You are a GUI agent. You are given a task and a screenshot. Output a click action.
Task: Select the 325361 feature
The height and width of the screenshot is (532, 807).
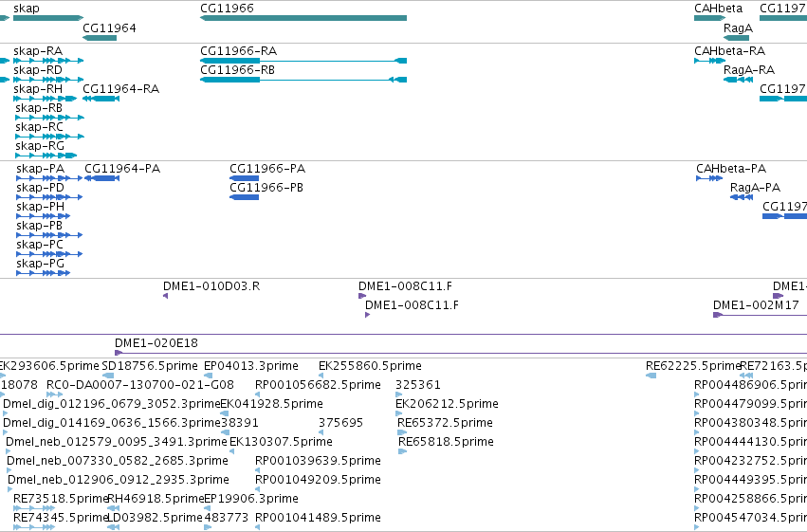click(x=398, y=394)
